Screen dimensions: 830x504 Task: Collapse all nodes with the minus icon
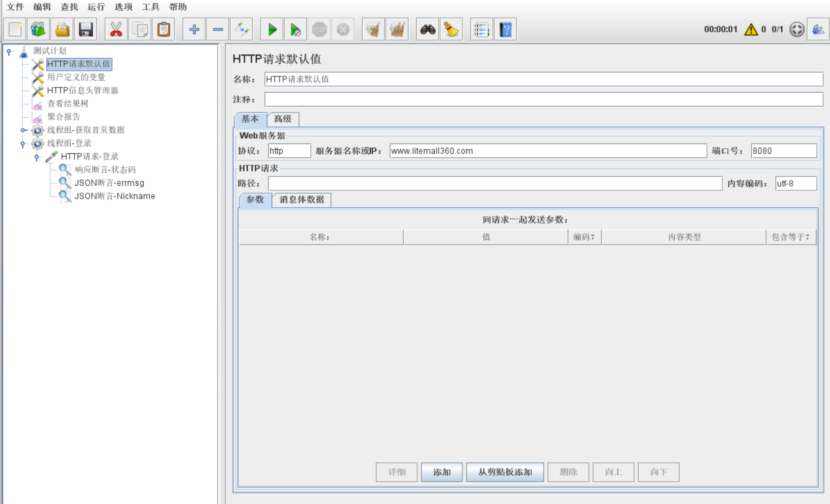pos(218,30)
